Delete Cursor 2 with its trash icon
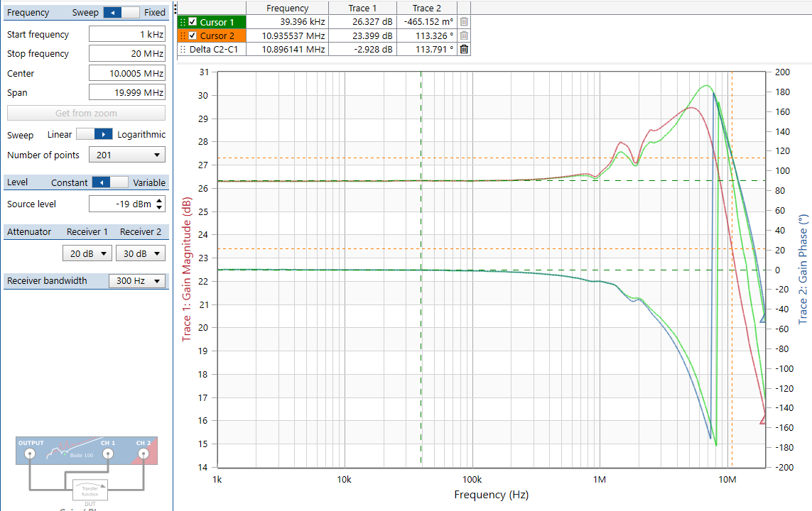This screenshot has width=812, height=511. point(464,35)
